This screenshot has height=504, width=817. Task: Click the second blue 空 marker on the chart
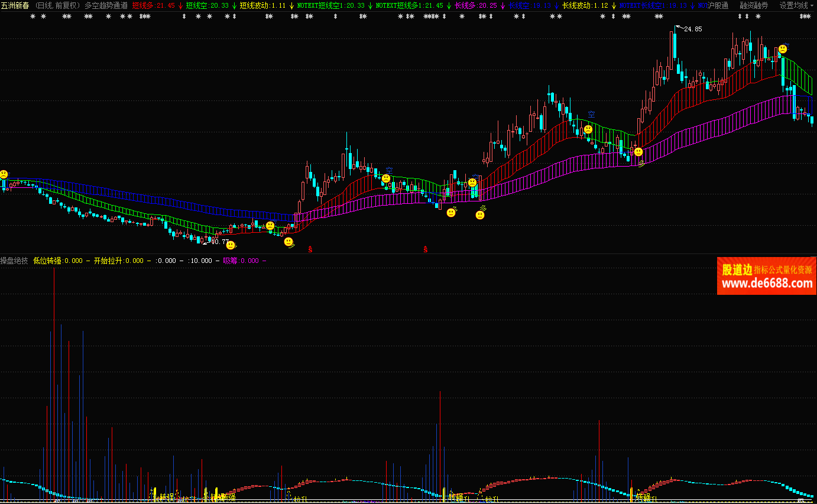coord(591,114)
